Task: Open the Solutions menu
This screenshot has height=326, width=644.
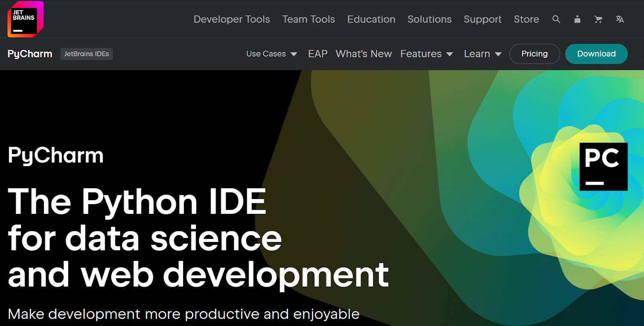Action: point(429,19)
